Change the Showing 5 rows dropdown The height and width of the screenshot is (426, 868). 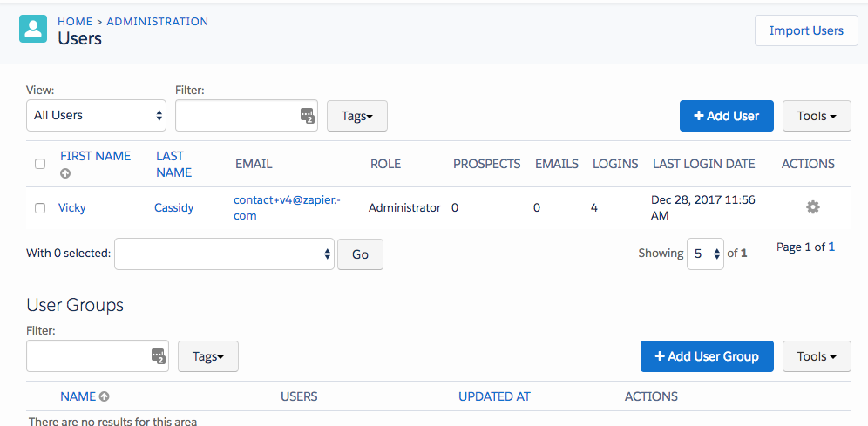click(x=705, y=254)
